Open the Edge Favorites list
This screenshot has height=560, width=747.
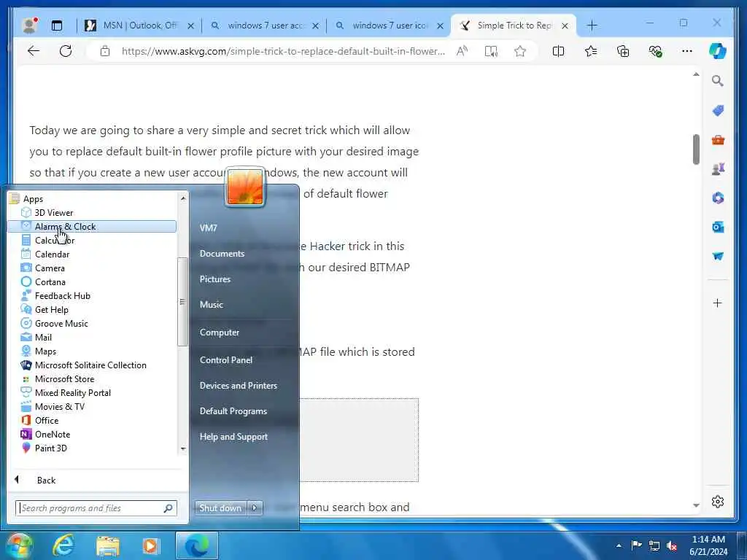(x=591, y=51)
